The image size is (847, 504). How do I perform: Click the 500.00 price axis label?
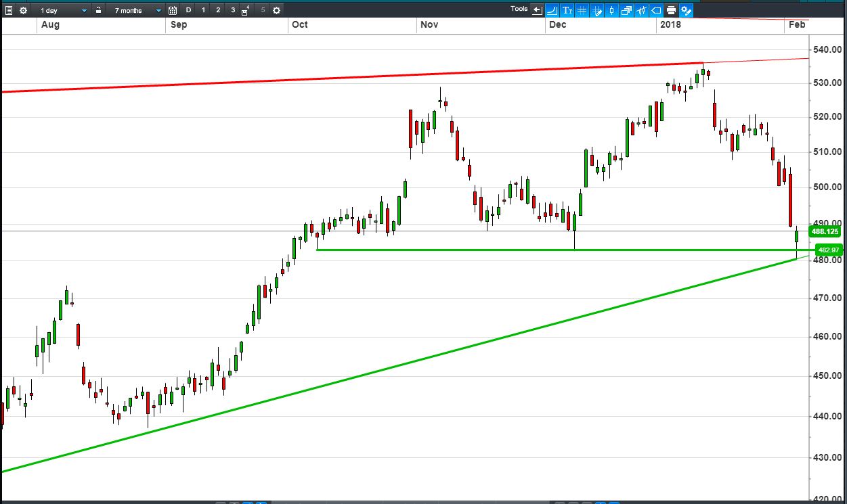pos(826,187)
